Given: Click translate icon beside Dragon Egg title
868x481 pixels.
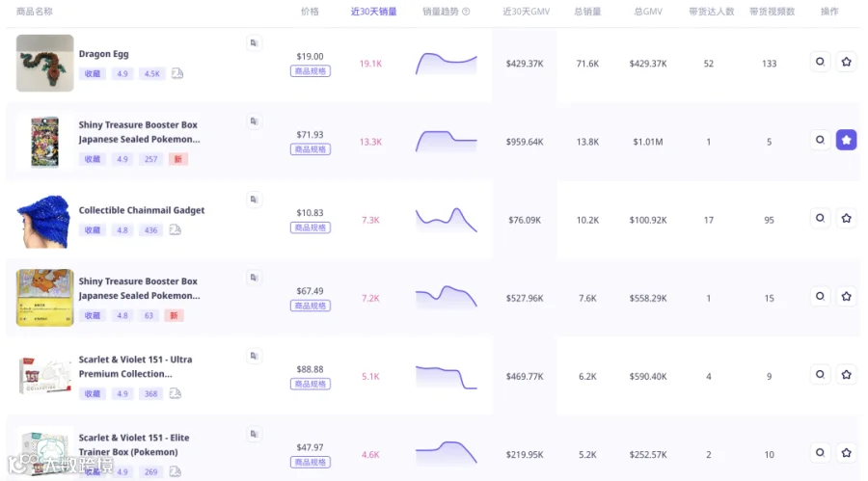Looking at the screenshot, I should (254, 43).
